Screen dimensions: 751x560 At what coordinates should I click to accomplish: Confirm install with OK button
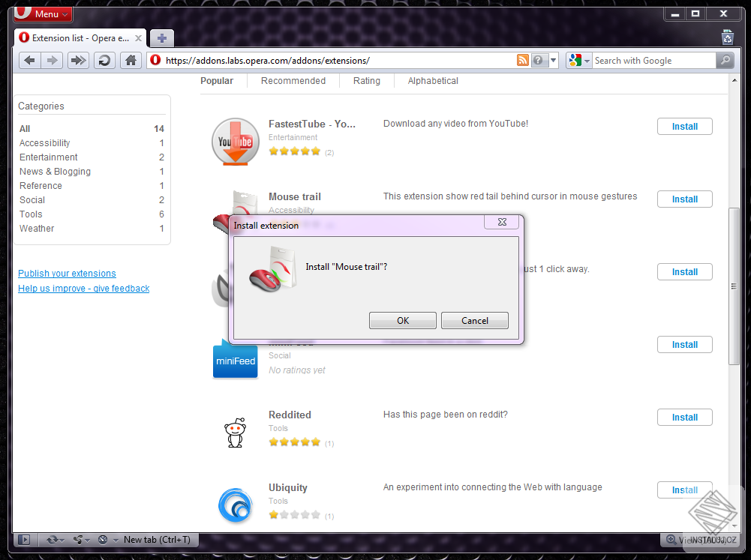pyautogui.click(x=402, y=320)
